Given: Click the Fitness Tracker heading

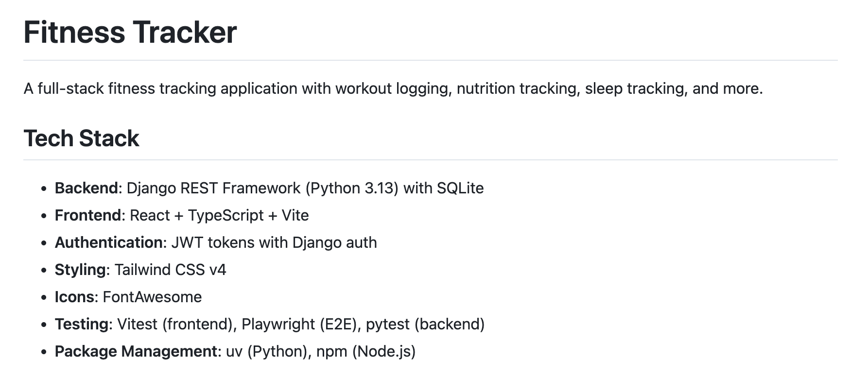Looking at the screenshot, I should pyautogui.click(x=130, y=33).
